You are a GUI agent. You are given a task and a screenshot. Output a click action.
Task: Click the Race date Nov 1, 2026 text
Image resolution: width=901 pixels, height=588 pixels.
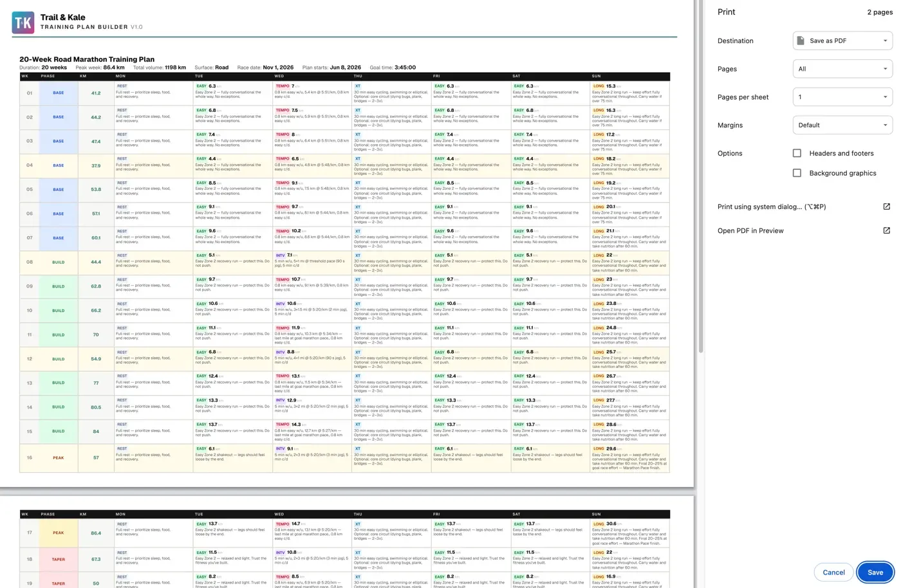point(265,68)
